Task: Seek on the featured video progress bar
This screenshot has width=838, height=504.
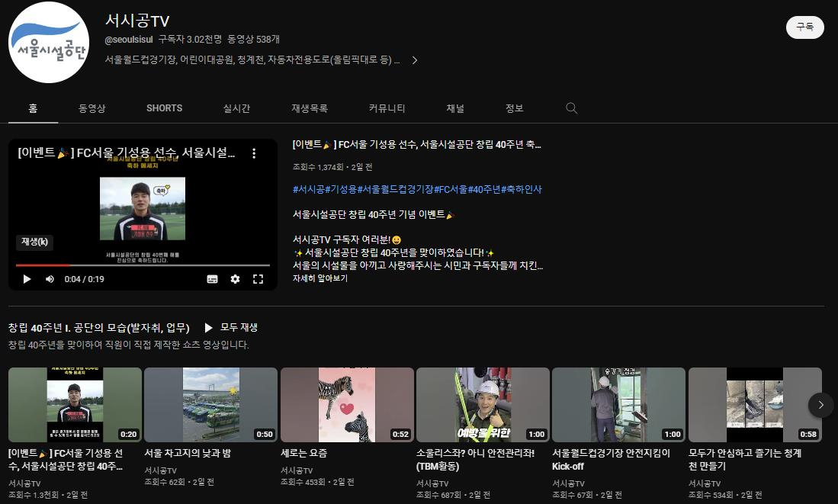Action: [143, 265]
